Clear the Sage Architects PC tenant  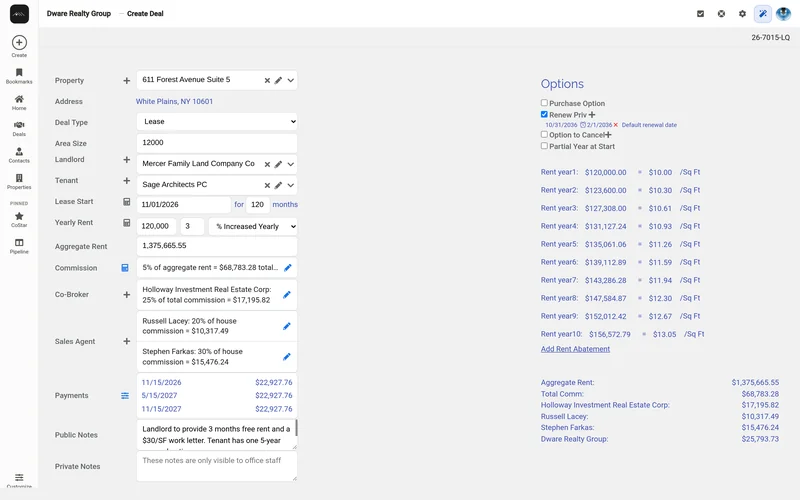point(267,185)
